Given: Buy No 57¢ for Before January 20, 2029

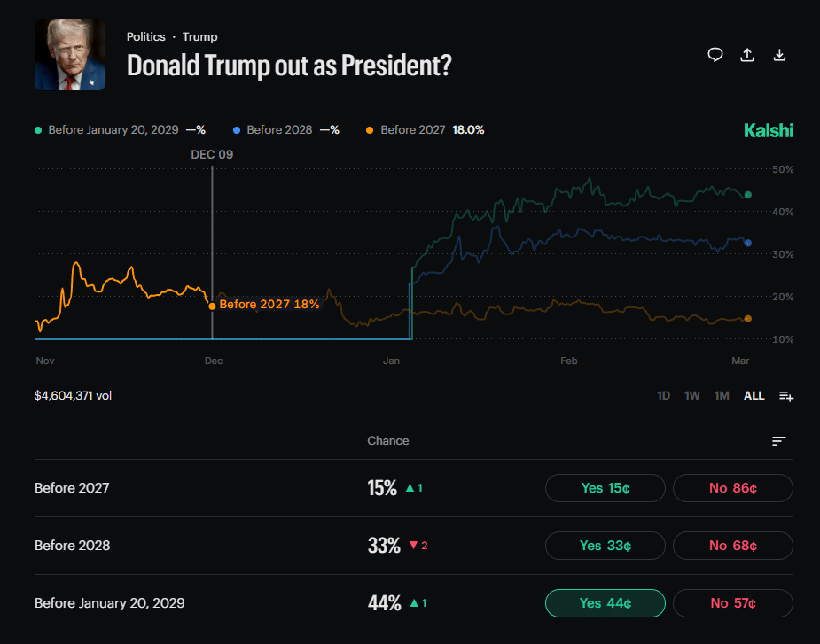Looking at the screenshot, I should (732, 603).
